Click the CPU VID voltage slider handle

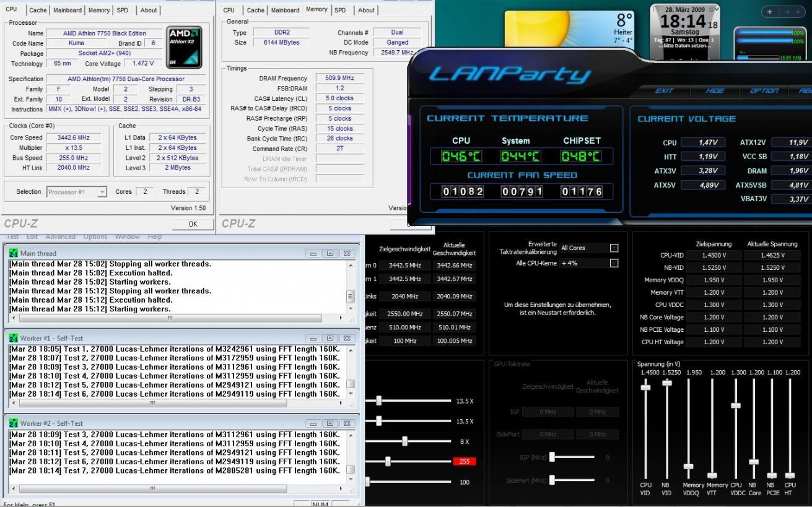coord(645,387)
